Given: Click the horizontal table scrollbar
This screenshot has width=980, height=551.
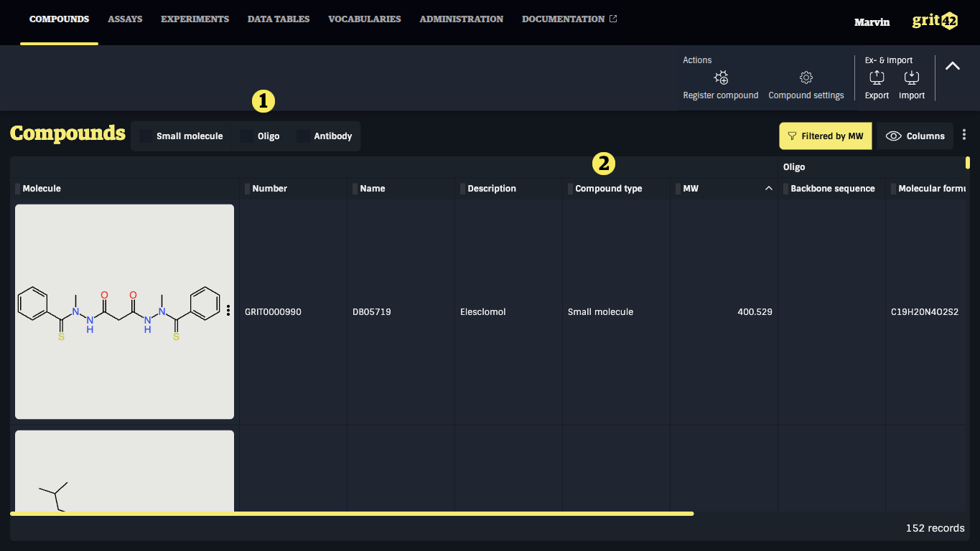Looking at the screenshot, I should pos(352,514).
